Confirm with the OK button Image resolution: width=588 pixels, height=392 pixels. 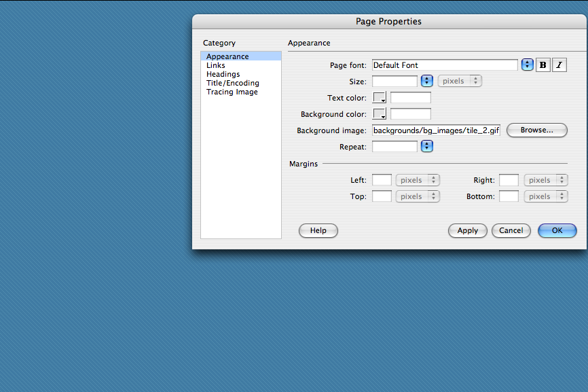pos(557,230)
